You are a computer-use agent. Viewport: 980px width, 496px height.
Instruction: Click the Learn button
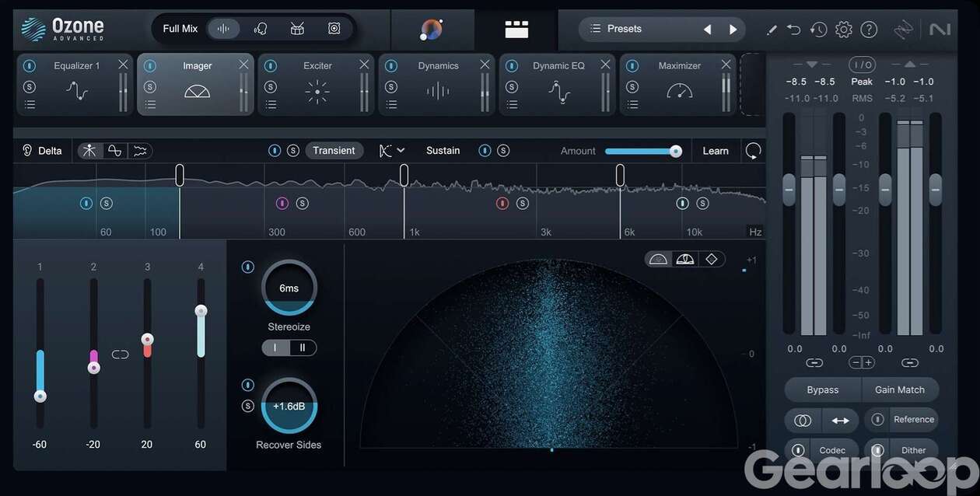click(x=716, y=151)
